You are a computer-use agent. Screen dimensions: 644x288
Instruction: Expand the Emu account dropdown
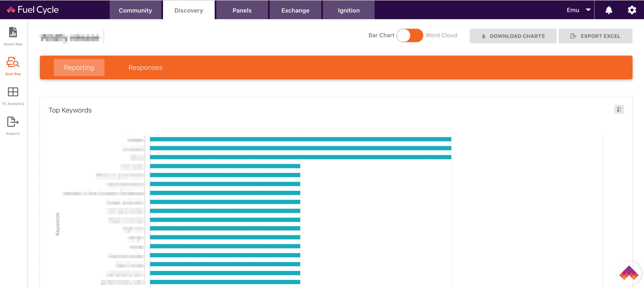tap(578, 10)
